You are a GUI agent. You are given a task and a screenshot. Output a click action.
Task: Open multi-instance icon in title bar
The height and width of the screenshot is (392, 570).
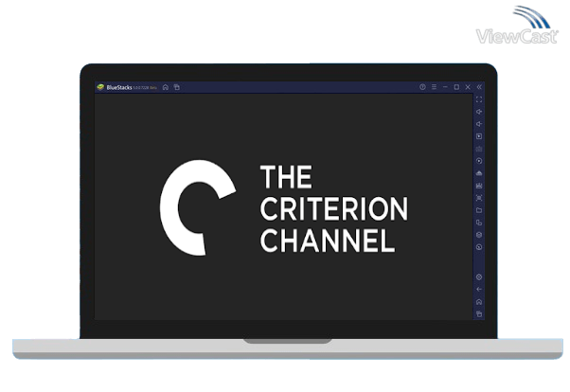tap(177, 87)
